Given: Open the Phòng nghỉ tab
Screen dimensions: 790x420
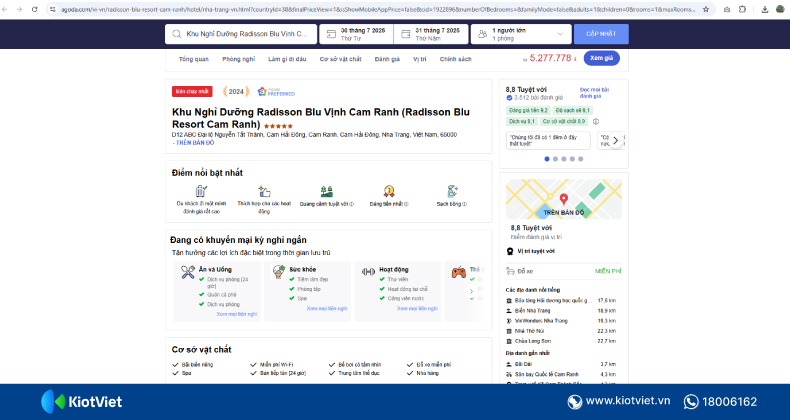Looking at the screenshot, I should tap(238, 59).
